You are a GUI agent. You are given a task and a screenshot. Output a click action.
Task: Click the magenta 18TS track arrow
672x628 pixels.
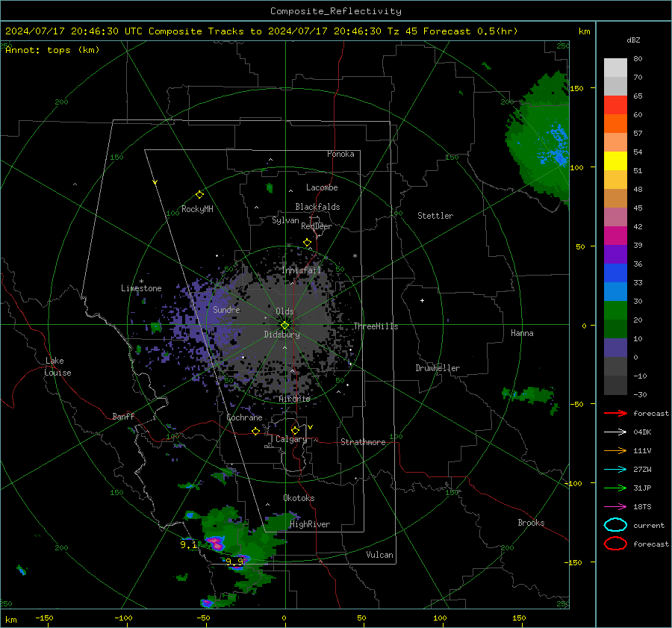tap(615, 507)
